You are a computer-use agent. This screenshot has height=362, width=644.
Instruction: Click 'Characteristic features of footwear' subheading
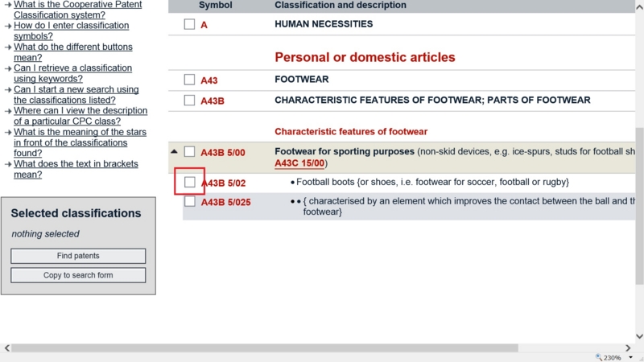pyautogui.click(x=351, y=131)
